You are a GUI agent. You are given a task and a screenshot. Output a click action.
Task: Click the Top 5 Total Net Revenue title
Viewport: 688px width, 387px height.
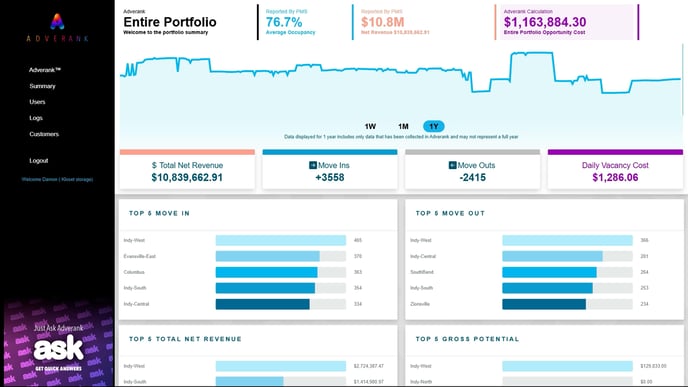185,339
